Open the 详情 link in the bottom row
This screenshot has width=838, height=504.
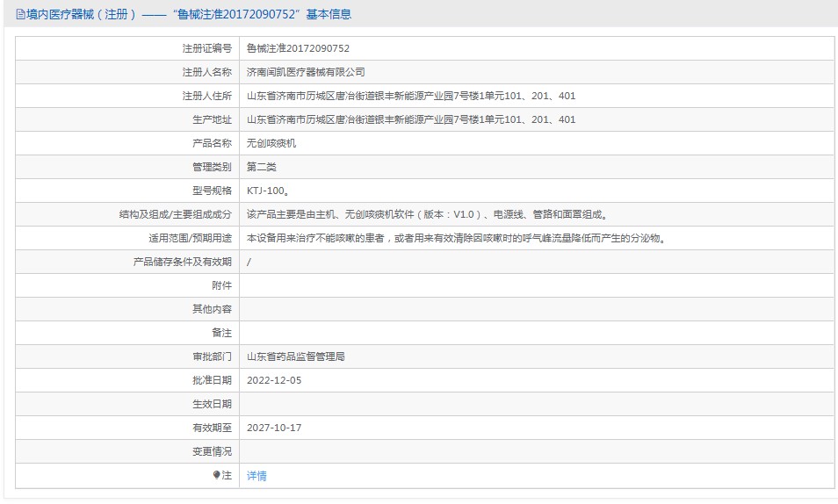pos(256,476)
